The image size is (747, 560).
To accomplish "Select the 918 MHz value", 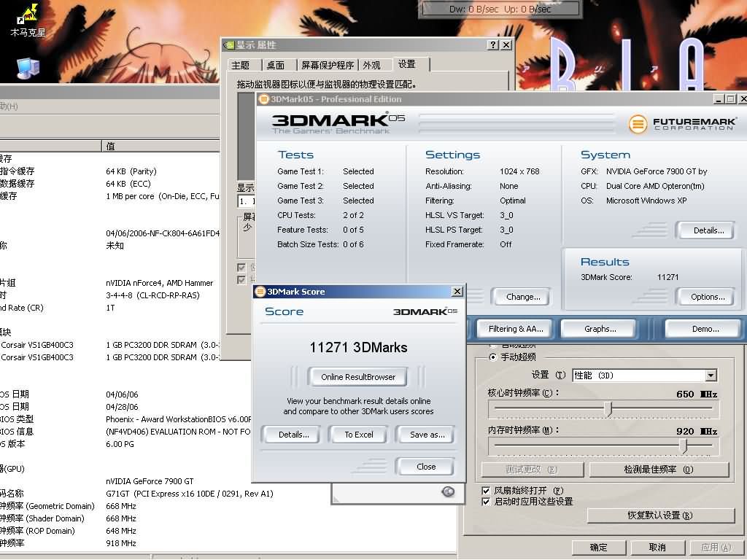I will [121, 543].
